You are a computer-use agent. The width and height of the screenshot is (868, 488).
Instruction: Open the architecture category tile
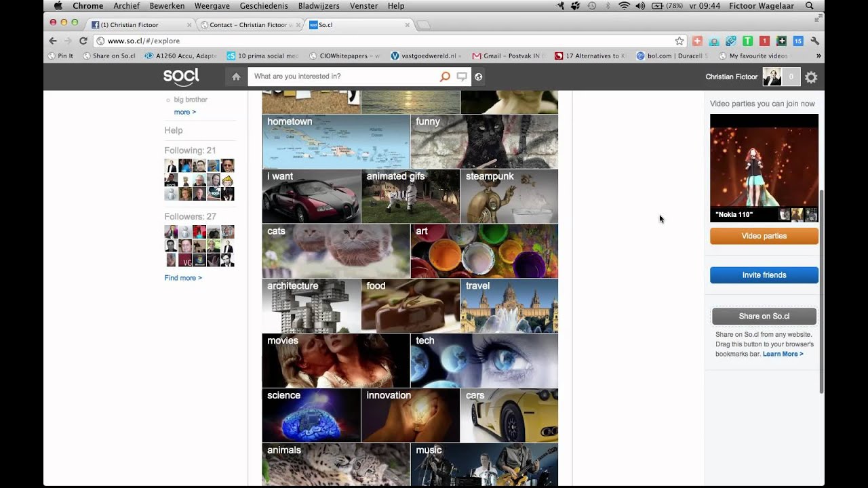pyautogui.click(x=311, y=306)
